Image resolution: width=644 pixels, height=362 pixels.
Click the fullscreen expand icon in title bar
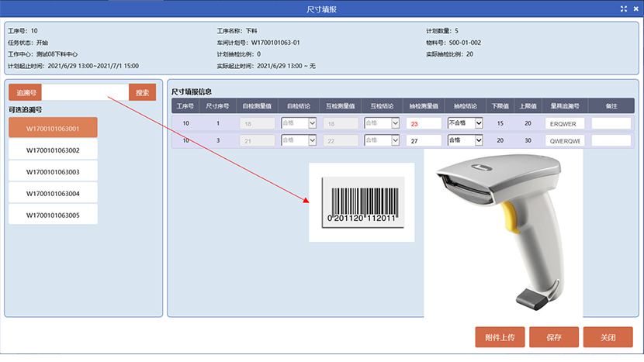pyautogui.click(x=623, y=9)
